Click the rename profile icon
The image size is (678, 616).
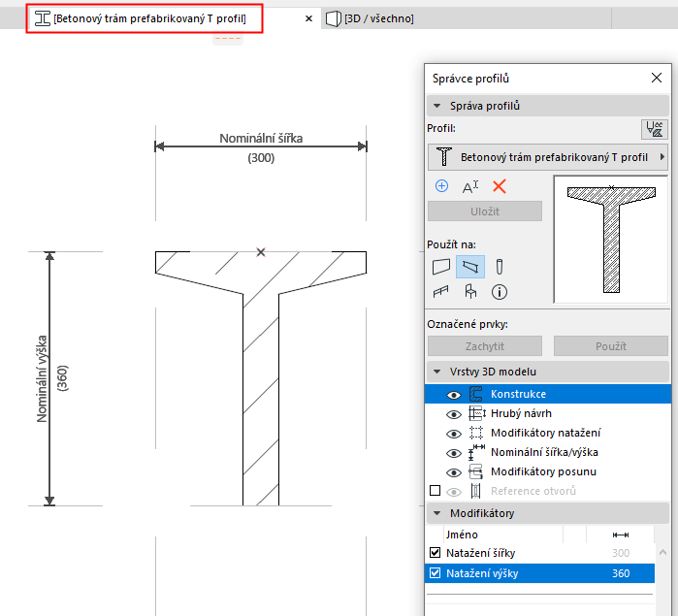470,186
